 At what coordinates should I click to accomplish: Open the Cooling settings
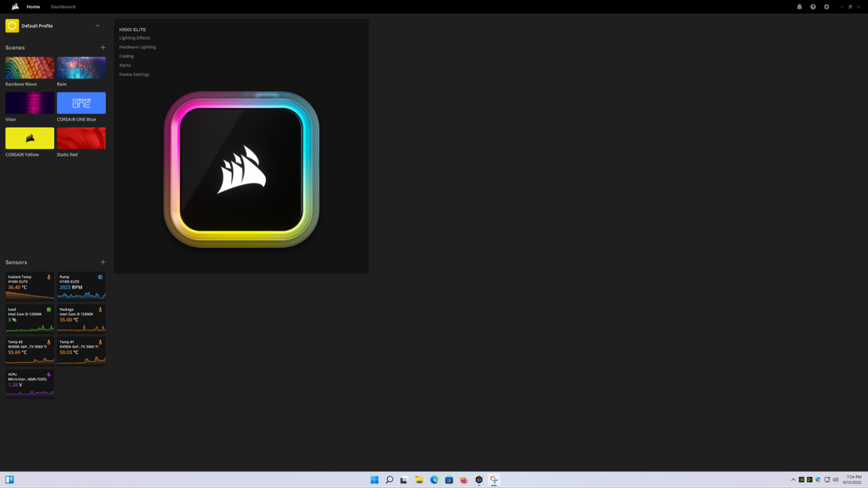click(127, 56)
